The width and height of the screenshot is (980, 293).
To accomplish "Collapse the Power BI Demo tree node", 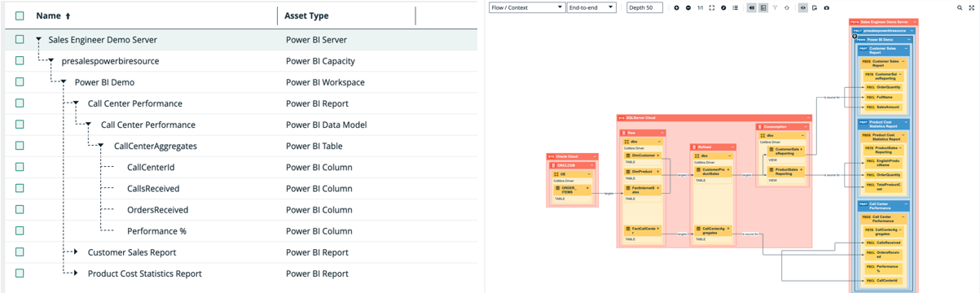I will (x=64, y=82).
